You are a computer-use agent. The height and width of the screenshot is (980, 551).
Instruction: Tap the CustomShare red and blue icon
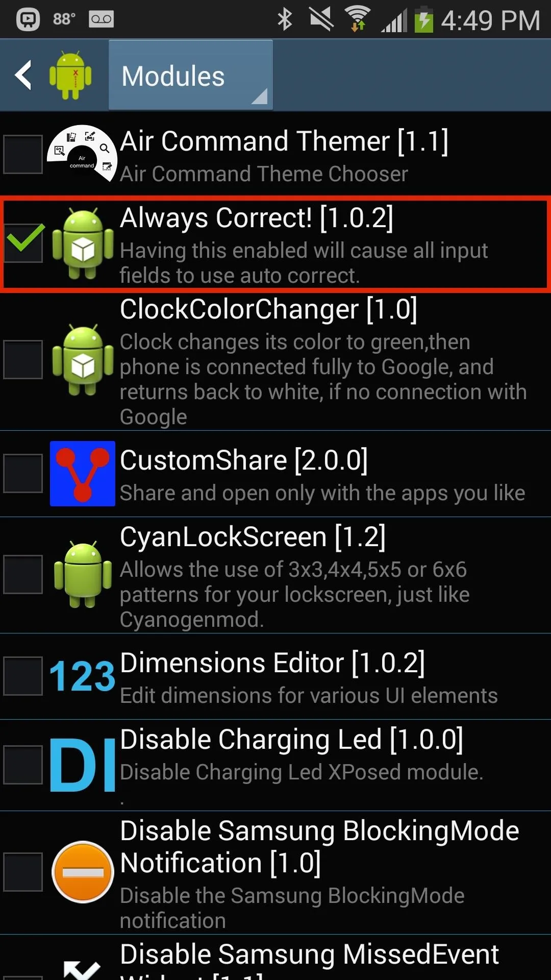click(82, 474)
